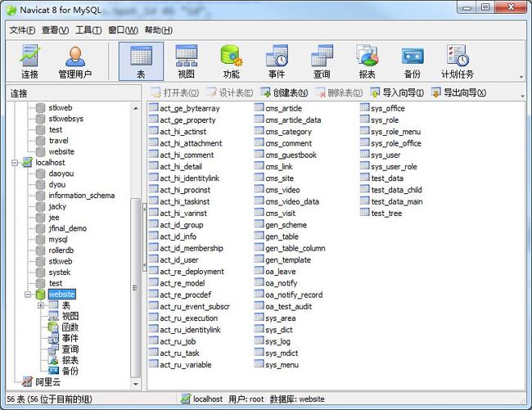Open 计划任务 (Schedule) toolbar icon
The height and width of the screenshot is (410, 532).
(x=458, y=61)
